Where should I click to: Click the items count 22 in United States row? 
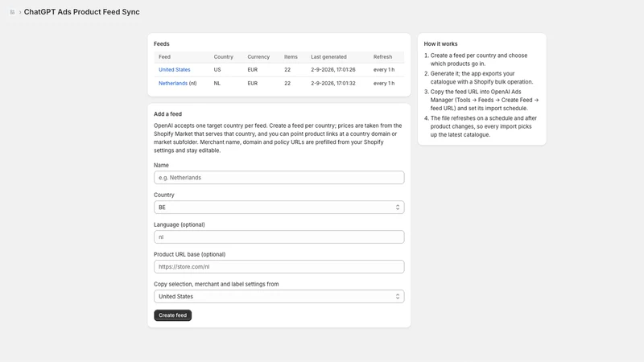[287, 70]
